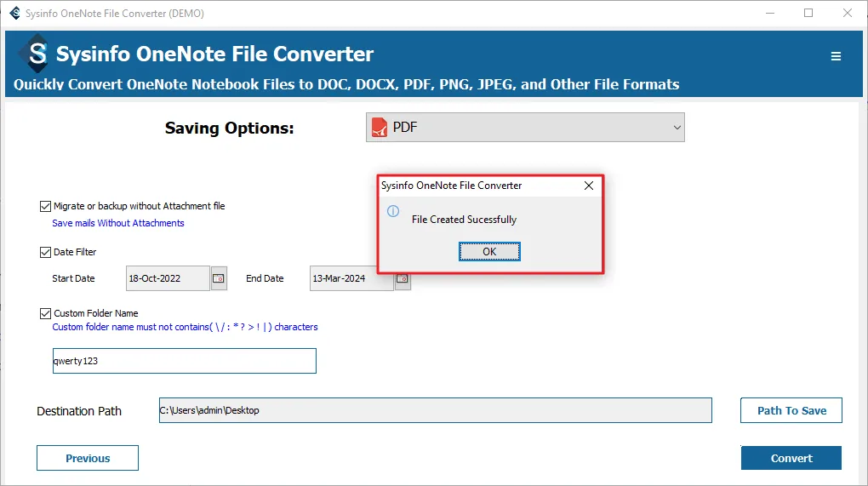Close the main Sysinfo OneNote File Converter window
The image size is (868, 486).
[x=847, y=13]
